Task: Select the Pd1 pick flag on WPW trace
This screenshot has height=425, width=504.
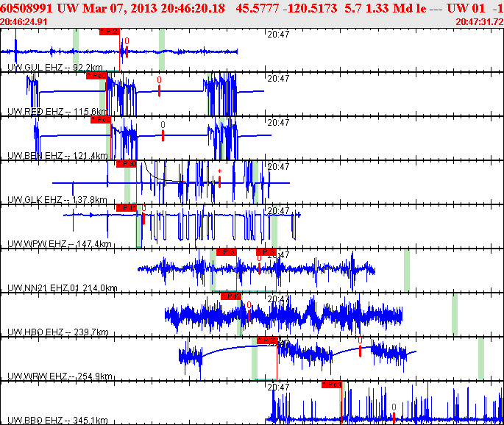Action: click(127, 208)
